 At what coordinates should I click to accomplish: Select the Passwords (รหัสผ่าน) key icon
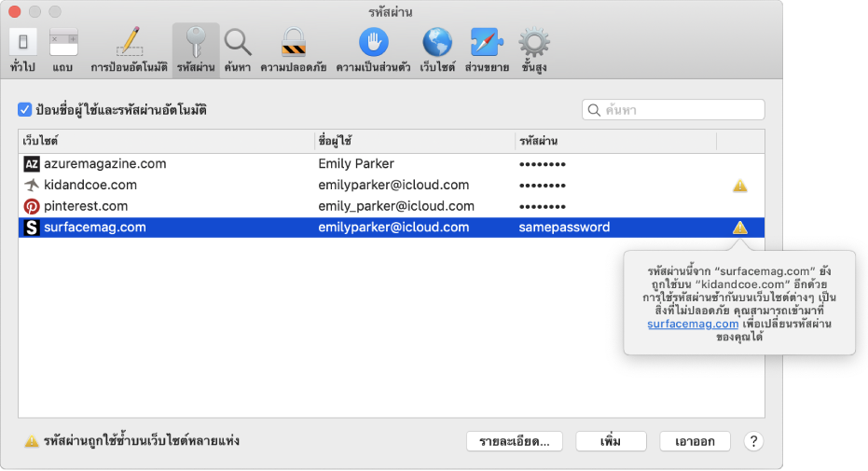pyautogui.click(x=196, y=50)
